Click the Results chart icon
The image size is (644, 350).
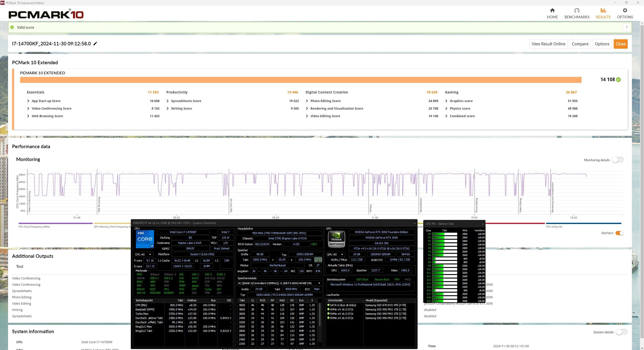[x=603, y=11]
